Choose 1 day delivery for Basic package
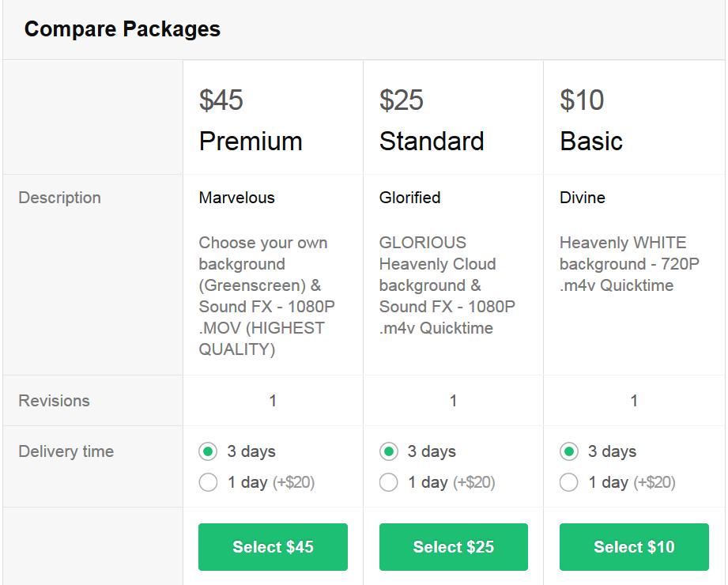 (x=568, y=482)
